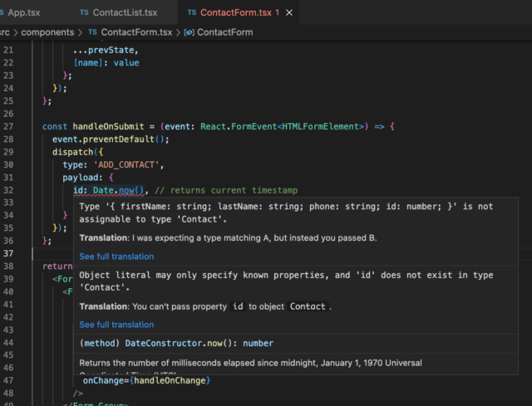Switch to the App.tsx tab
532x406 pixels.
click(23, 12)
